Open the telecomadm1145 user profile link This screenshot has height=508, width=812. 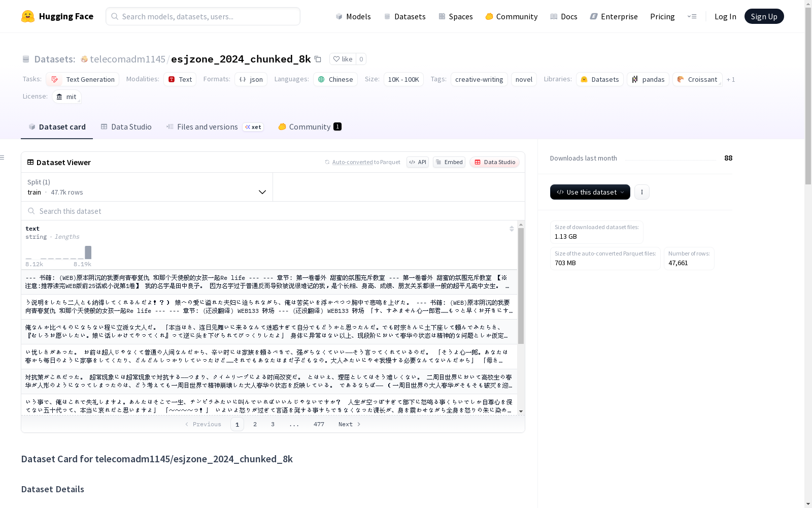(127, 59)
